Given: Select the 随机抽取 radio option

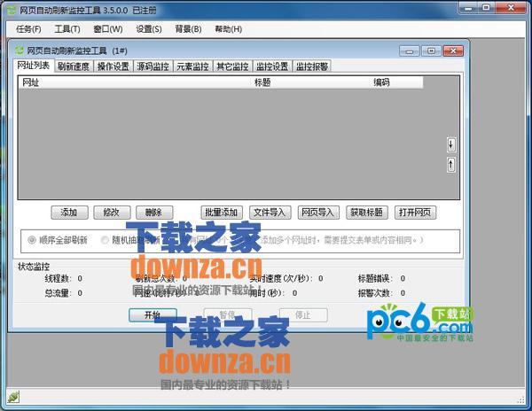Looking at the screenshot, I should coord(106,239).
